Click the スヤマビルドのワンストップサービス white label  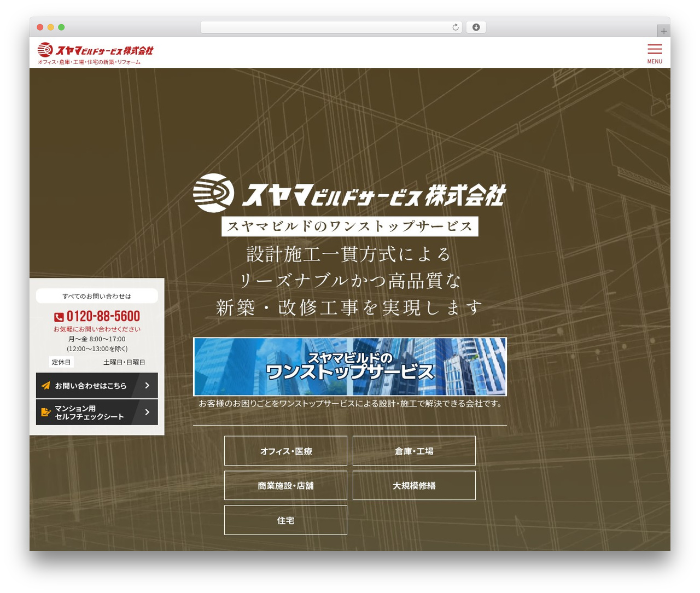pyautogui.click(x=350, y=226)
